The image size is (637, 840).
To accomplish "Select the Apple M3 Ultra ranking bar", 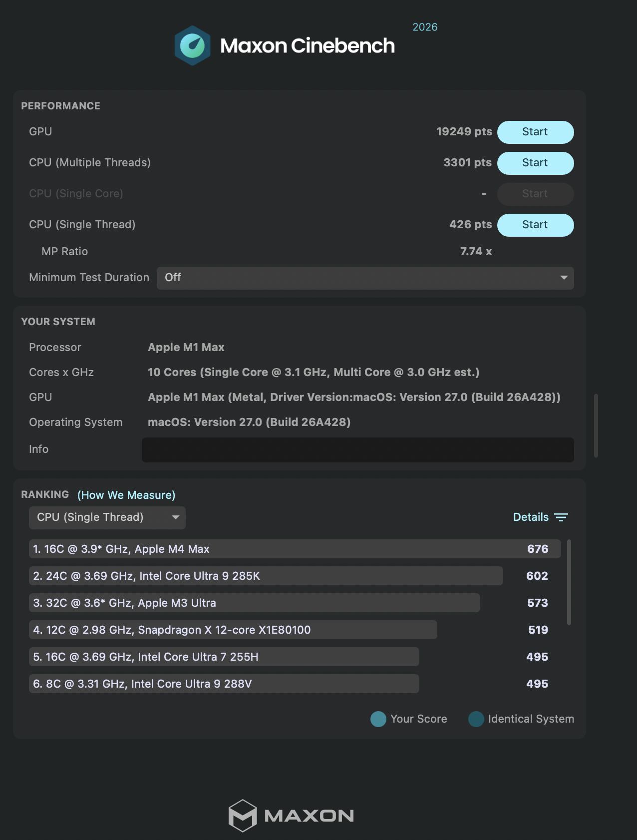I will pos(254,603).
